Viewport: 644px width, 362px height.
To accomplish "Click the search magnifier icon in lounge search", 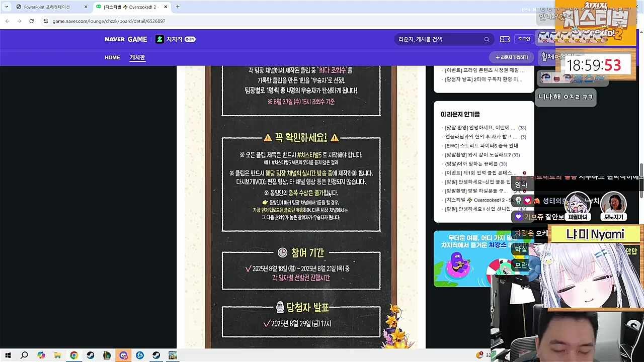I will (x=487, y=39).
